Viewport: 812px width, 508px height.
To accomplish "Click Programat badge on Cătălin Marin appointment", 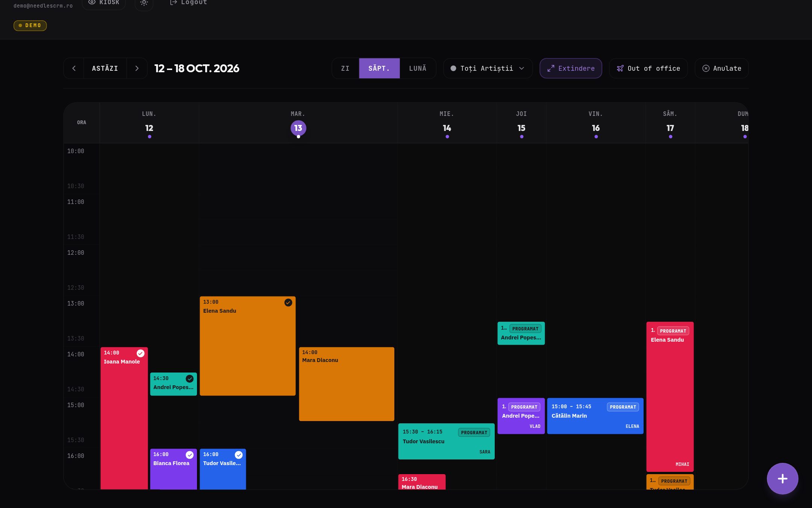I will point(623,407).
